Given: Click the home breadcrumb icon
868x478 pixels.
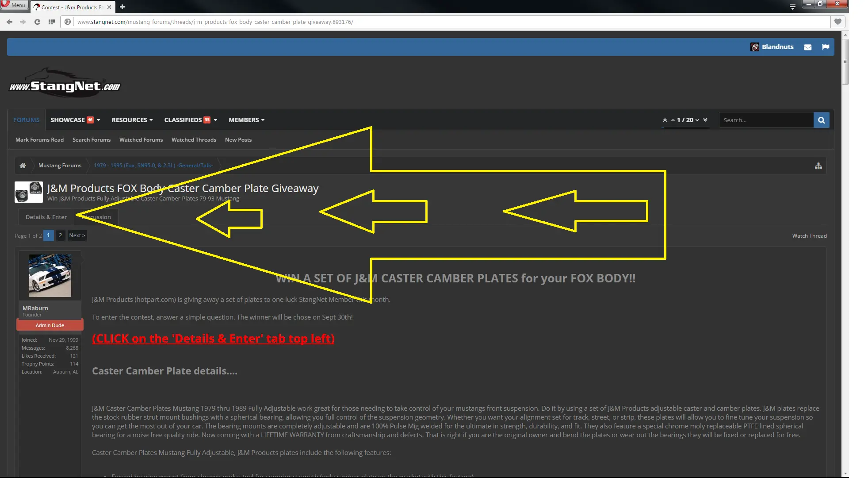Looking at the screenshot, I should pos(23,166).
